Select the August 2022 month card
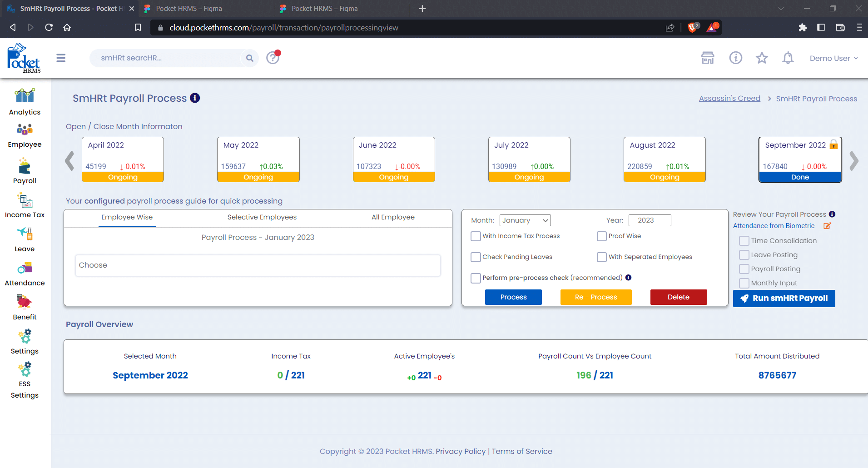The width and height of the screenshot is (868, 468). [x=665, y=159]
